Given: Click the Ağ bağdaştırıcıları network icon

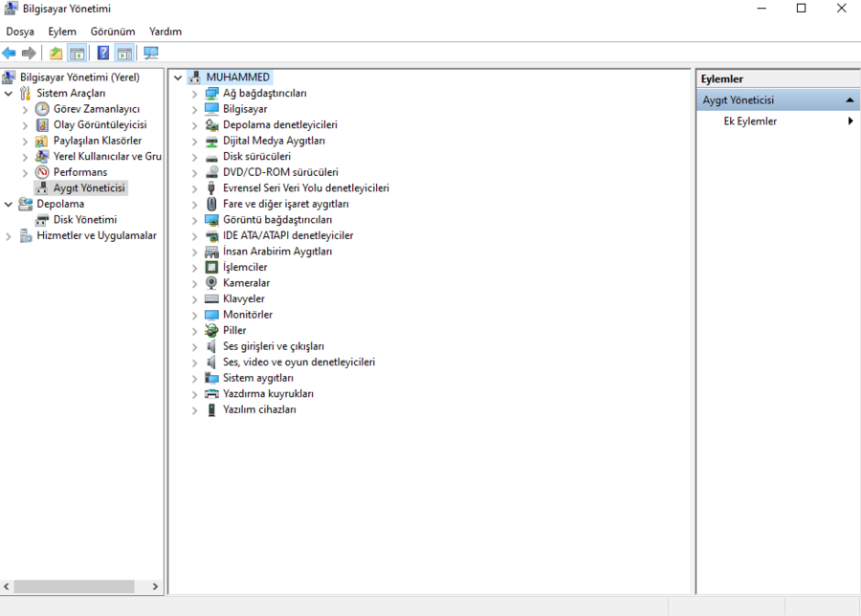Looking at the screenshot, I should point(211,94).
